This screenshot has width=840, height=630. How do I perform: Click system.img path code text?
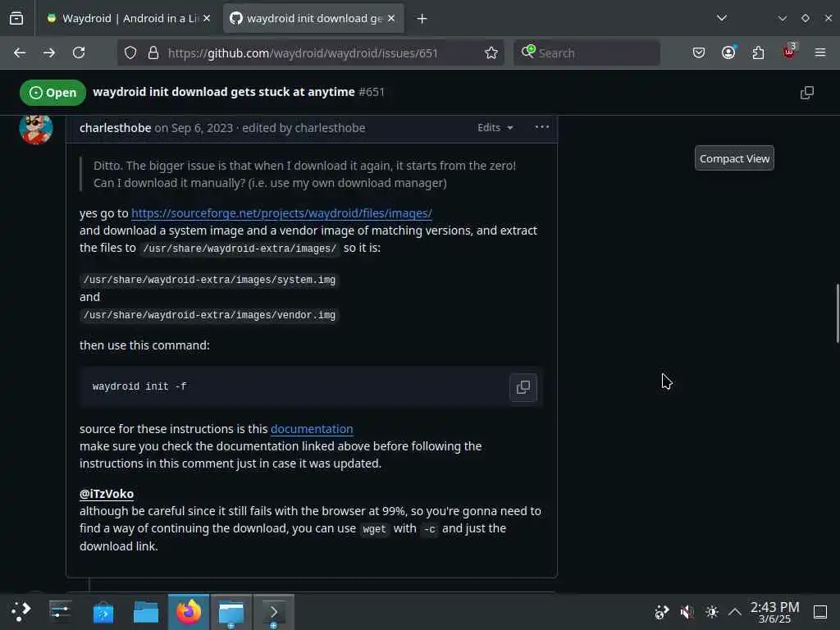pyautogui.click(x=209, y=281)
